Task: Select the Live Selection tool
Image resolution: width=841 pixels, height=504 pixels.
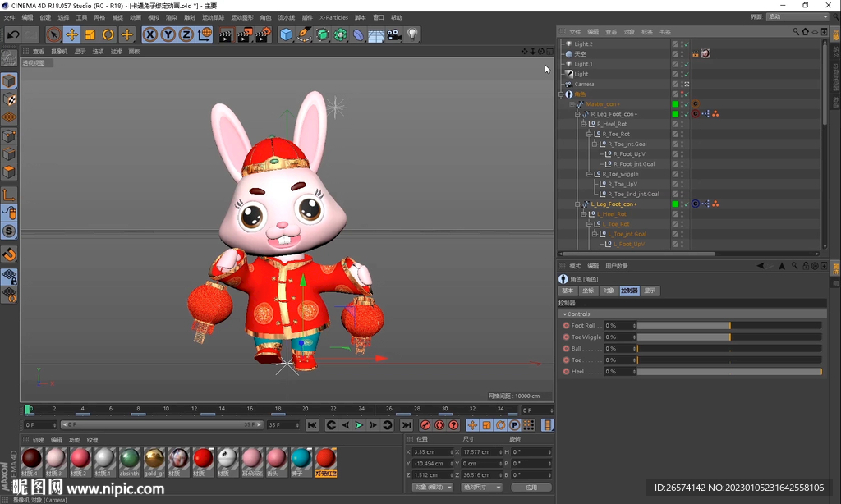Action: (53, 34)
